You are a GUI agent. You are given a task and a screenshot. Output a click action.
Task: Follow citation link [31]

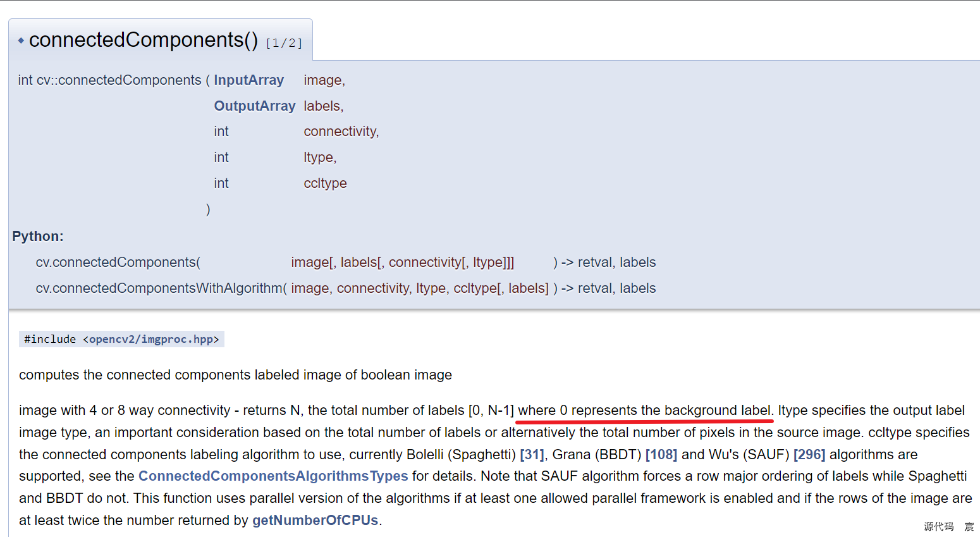point(532,454)
